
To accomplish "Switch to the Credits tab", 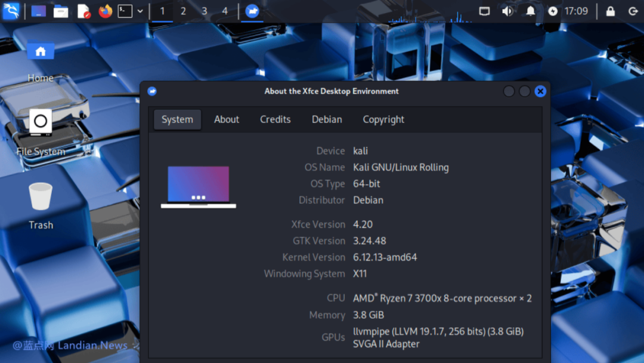I will (275, 119).
